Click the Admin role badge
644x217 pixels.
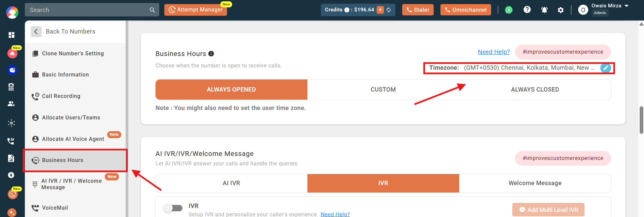click(x=600, y=13)
